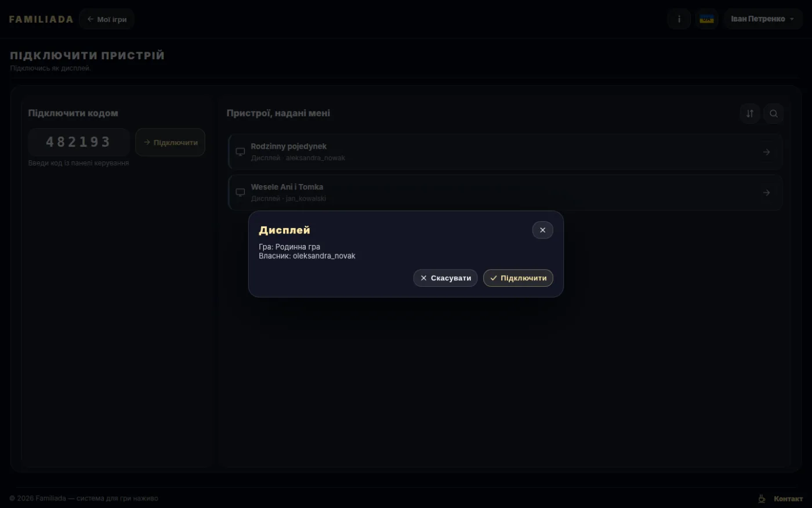Screen dimensions: 812x508
Task: Click the 'Пристрої, надані мені' heading
Action: click(x=278, y=113)
